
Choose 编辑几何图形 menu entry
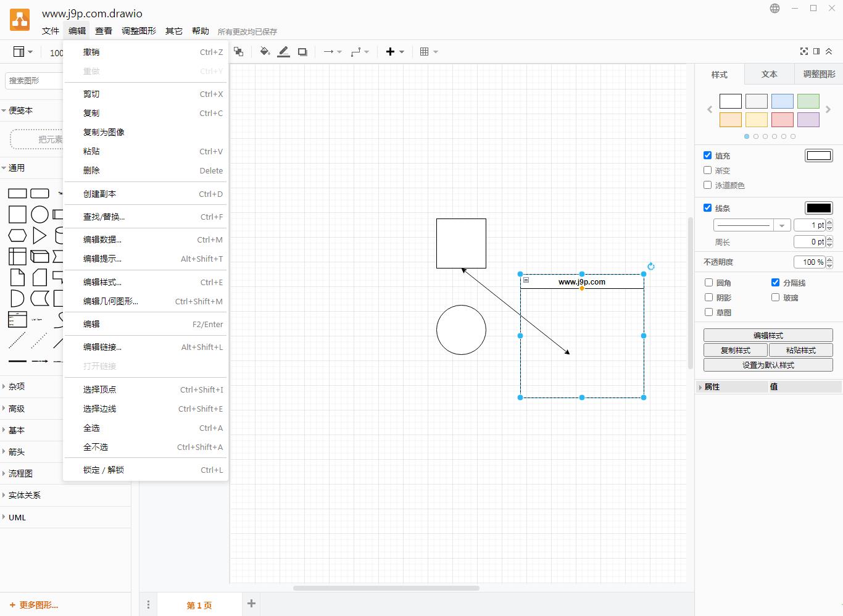[x=146, y=301]
